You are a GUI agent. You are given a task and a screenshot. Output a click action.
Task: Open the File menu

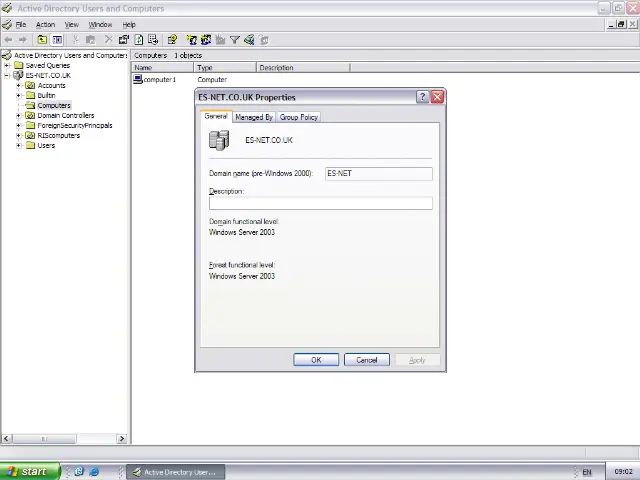(x=20, y=24)
